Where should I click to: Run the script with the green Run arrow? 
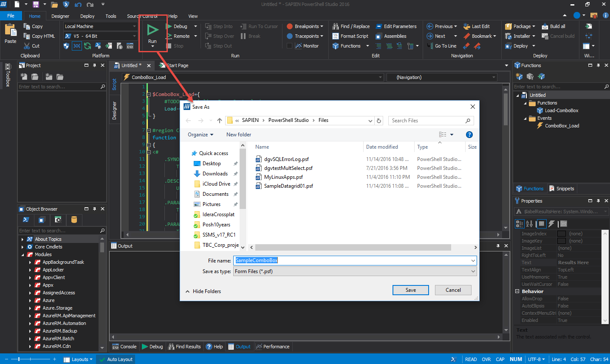click(x=152, y=30)
